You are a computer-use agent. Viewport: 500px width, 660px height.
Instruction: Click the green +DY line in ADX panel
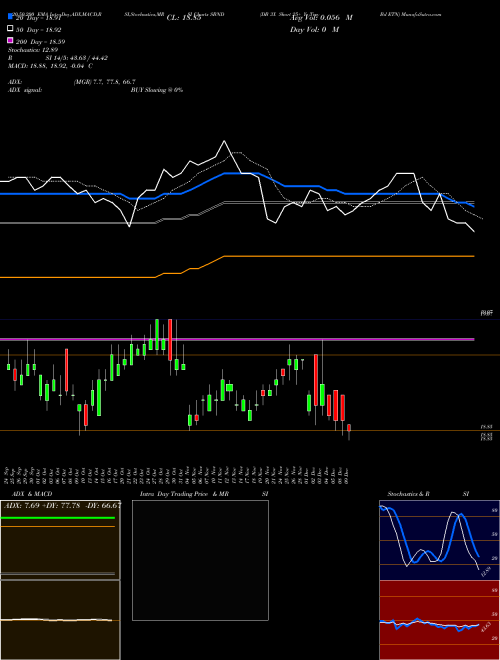point(58,518)
